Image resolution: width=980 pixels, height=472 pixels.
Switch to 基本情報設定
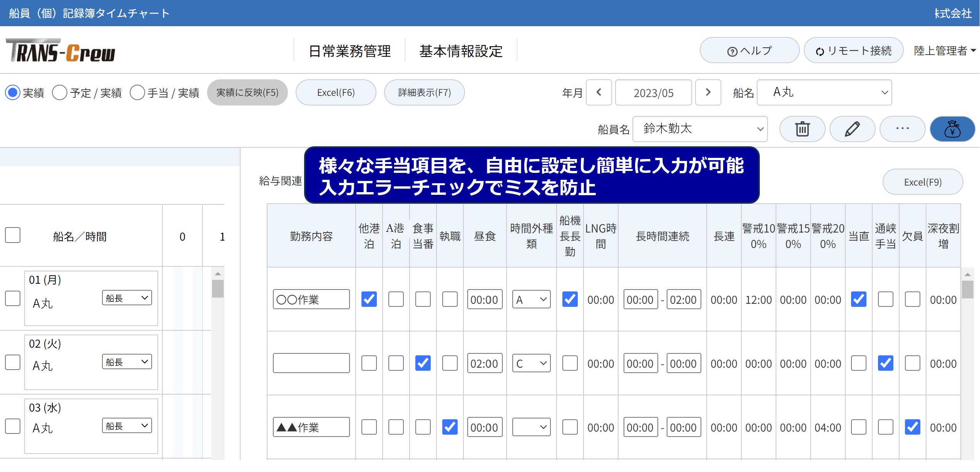[x=461, y=50]
